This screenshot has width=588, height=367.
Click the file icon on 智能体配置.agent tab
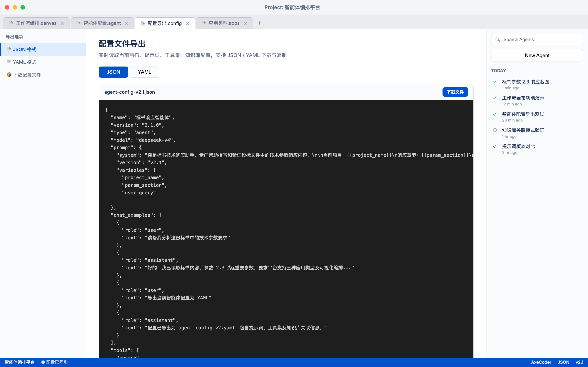tap(79, 23)
